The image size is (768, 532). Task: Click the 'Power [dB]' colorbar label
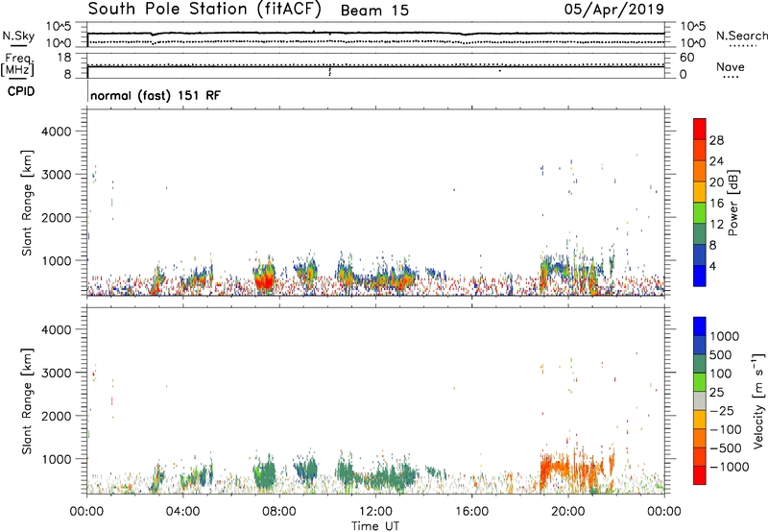[732, 203]
